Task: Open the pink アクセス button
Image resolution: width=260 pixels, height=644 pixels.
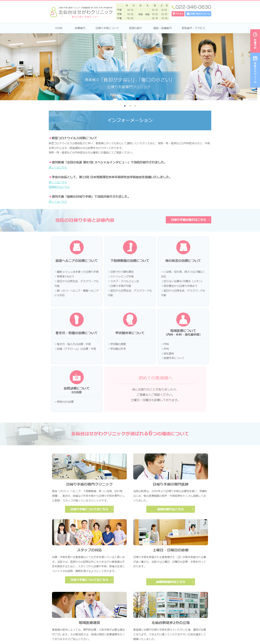Action: tap(178, 14)
